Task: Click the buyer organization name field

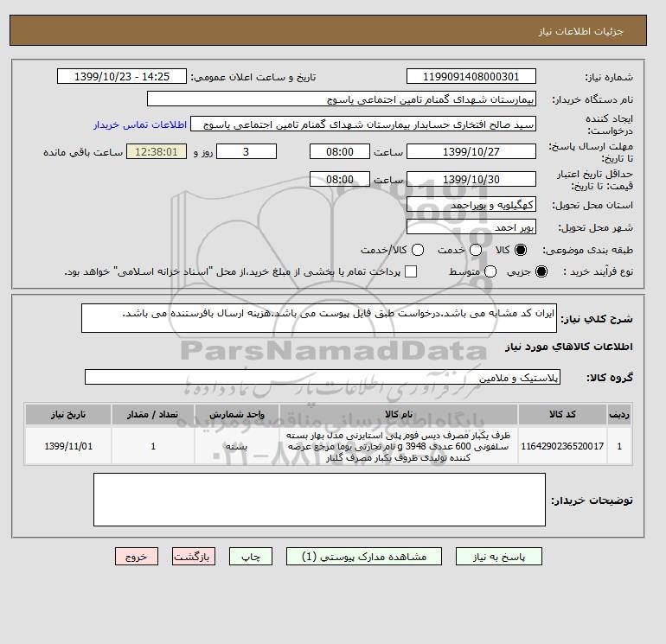Action: [342, 99]
